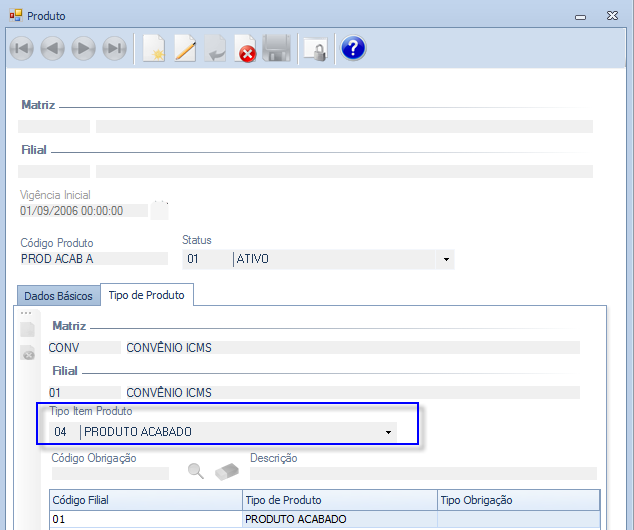Go to the first record
The height and width of the screenshot is (530, 634).
point(21,49)
